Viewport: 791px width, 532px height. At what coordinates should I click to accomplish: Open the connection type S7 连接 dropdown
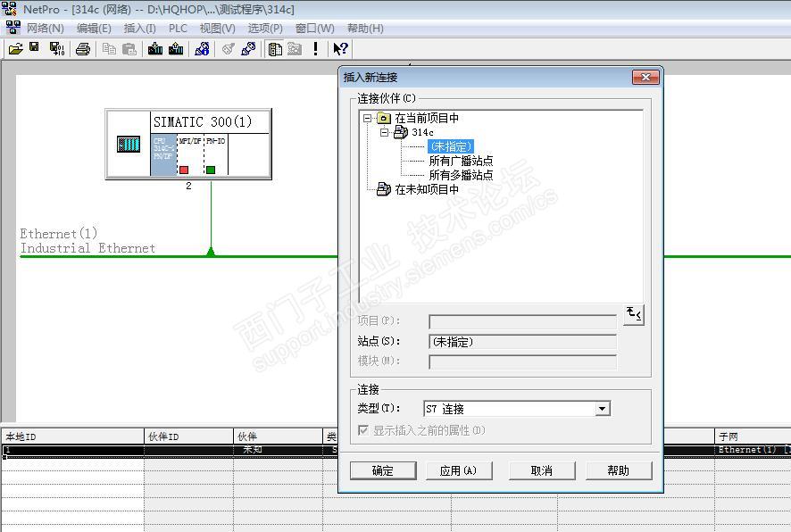coord(603,409)
